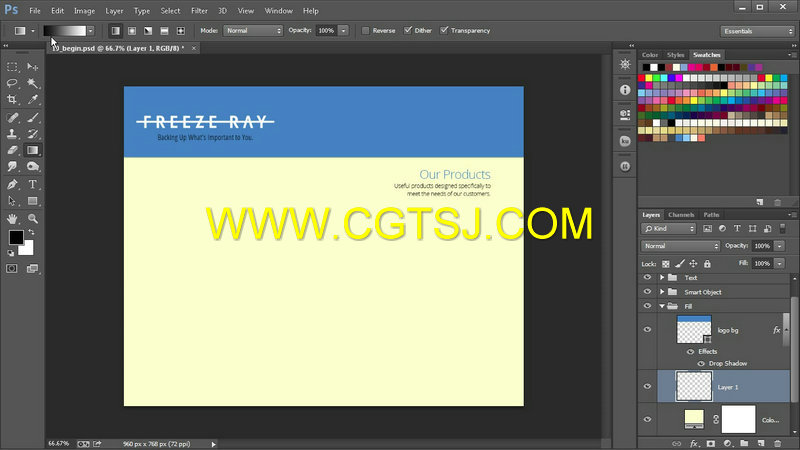Open the File menu
800x450 pixels.
[35, 11]
